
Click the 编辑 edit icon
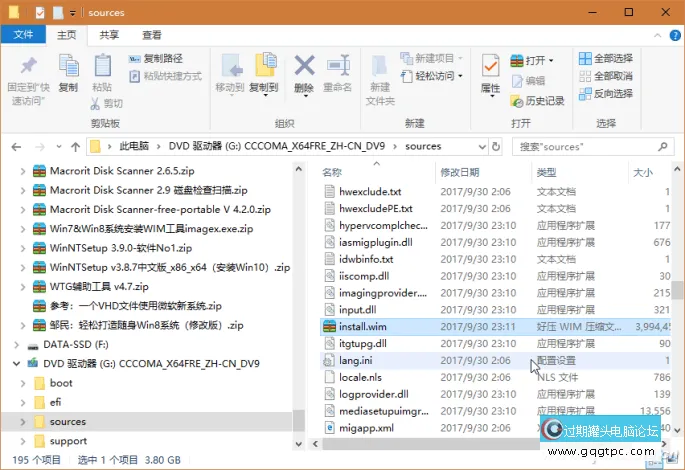(517, 81)
